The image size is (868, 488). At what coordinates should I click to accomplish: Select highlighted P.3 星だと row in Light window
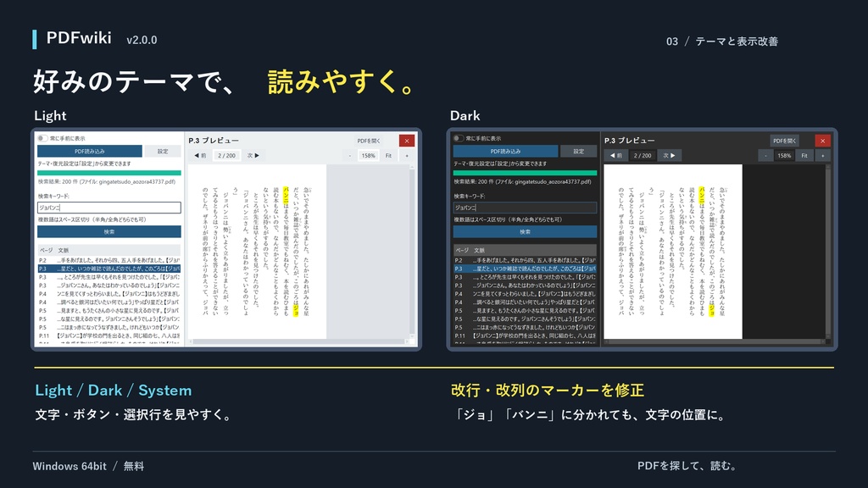109,269
